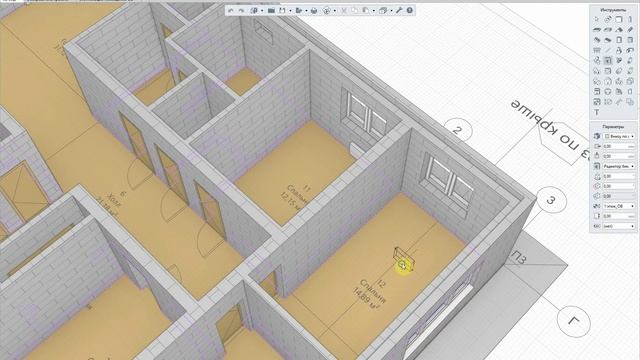Click axis bubble 3 in the model view
This screenshot has width=640, height=360.
coord(551,200)
